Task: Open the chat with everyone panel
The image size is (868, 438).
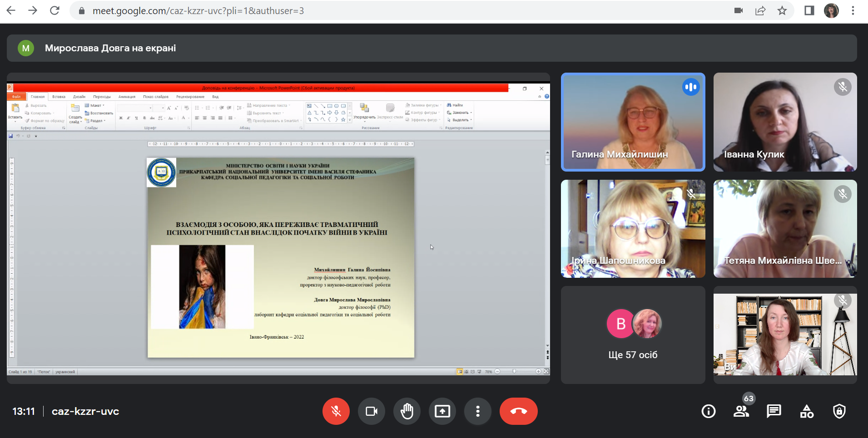Action: (774, 411)
